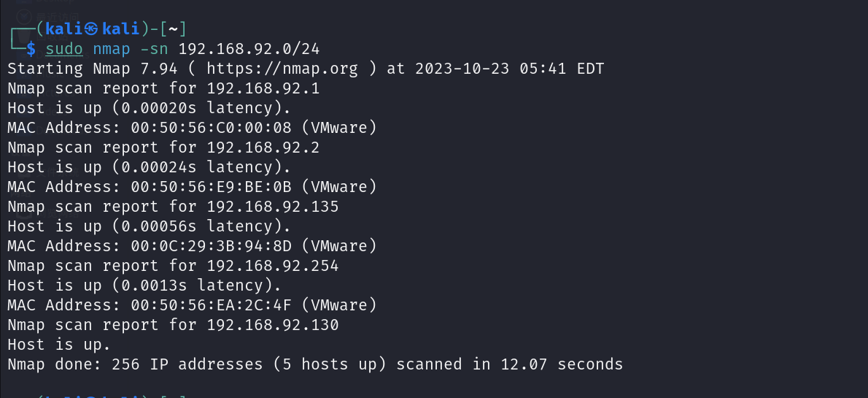The height and width of the screenshot is (398, 868).
Task: Click IP address 192.168.92.130 in scan report
Action: click(273, 325)
